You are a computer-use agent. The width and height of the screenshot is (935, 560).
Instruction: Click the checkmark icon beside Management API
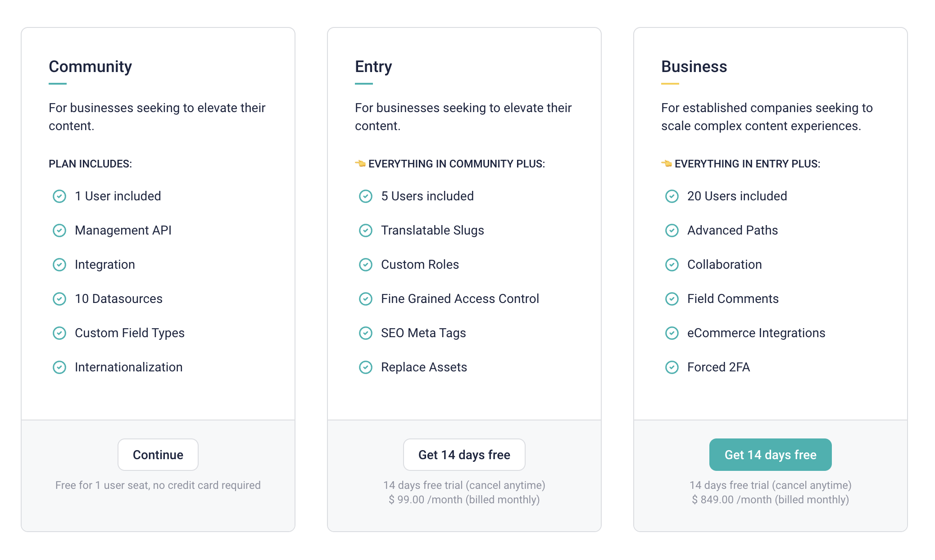click(59, 230)
